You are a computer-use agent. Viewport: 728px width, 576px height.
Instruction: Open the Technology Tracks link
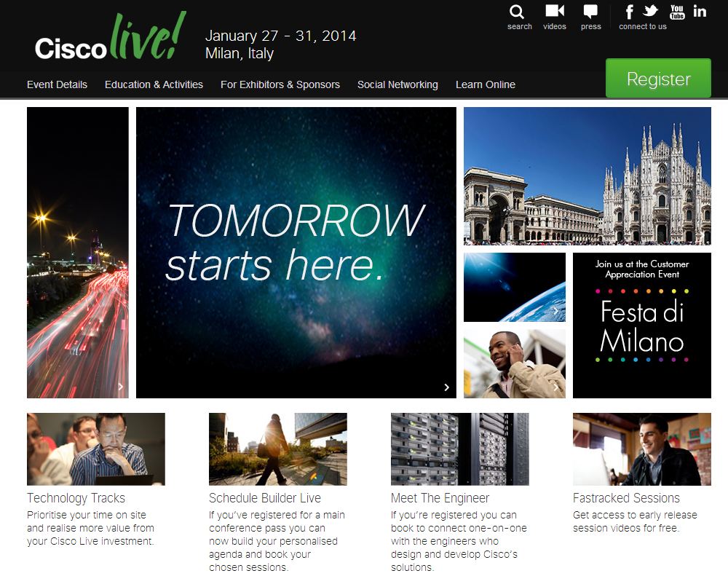tap(76, 498)
